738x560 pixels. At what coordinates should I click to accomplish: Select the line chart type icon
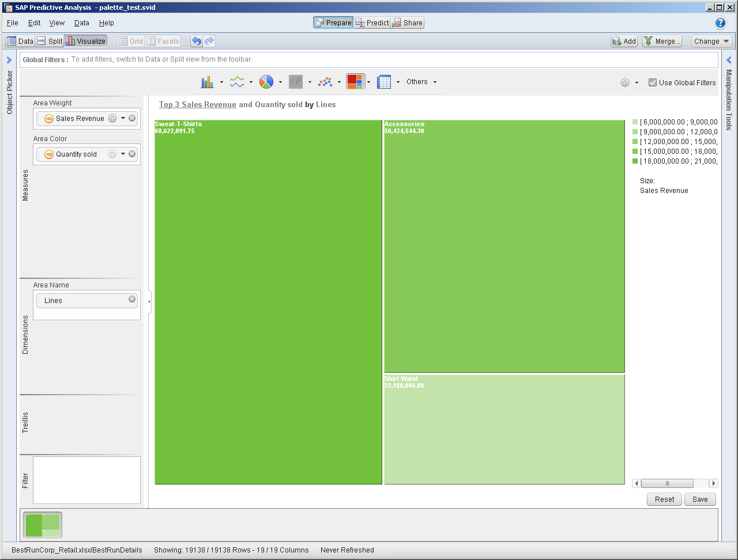pos(237,82)
